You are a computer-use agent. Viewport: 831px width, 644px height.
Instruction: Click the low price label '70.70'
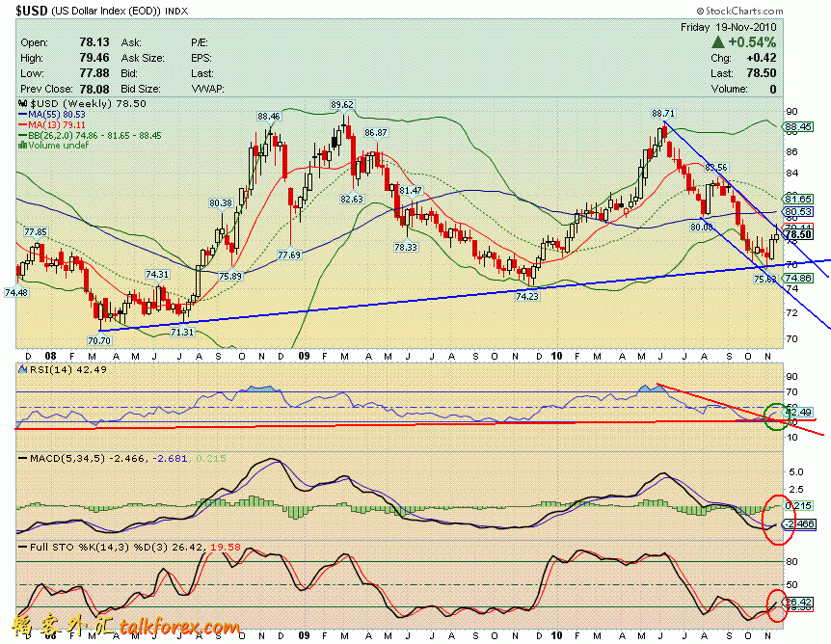click(x=99, y=340)
